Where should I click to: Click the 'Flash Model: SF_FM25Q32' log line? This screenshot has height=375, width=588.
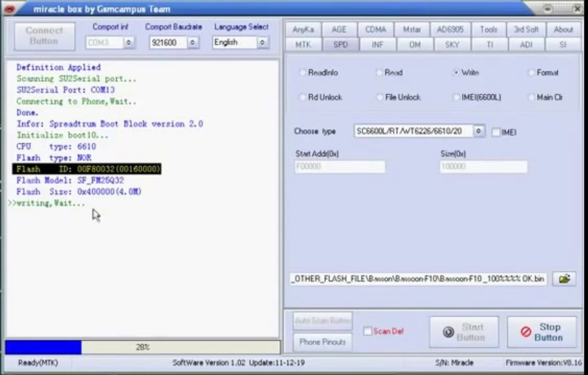point(70,181)
